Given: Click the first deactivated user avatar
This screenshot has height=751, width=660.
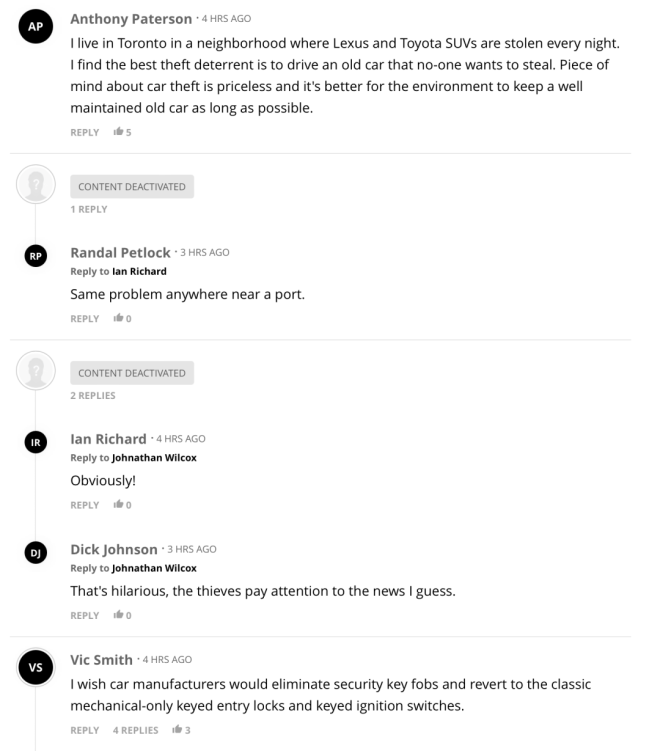Looking at the screenshot, I should pyautogui.click(x=36, y=184).
